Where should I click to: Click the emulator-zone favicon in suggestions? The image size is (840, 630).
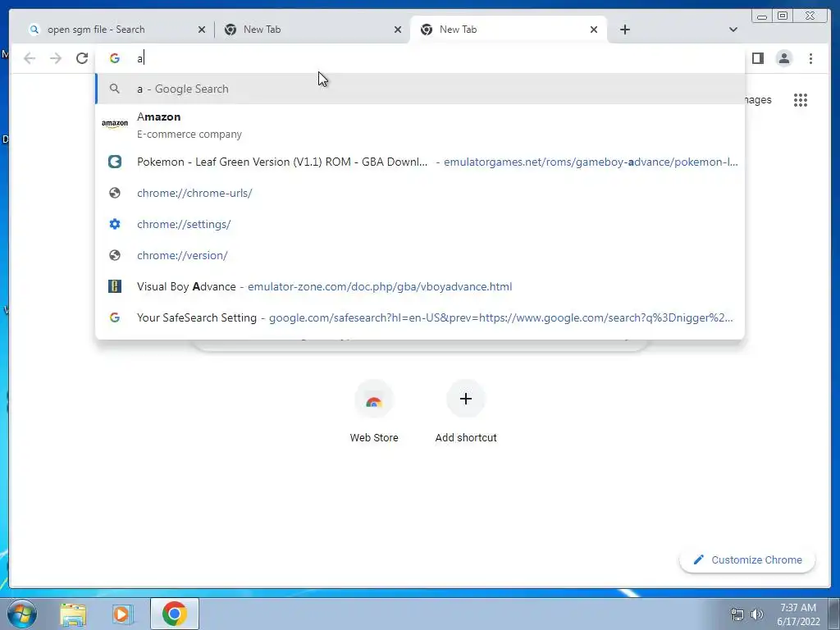click(115, 286)
